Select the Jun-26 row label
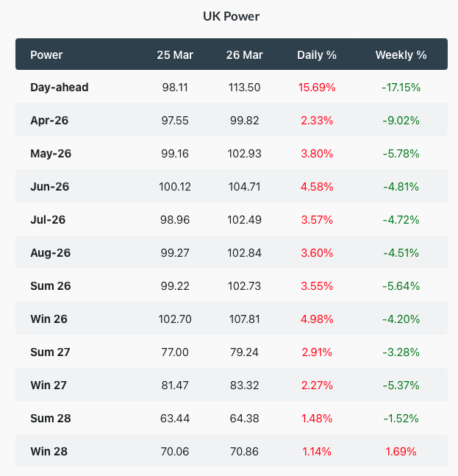Screen dimensions: 458x476 [x=50, y=187]
